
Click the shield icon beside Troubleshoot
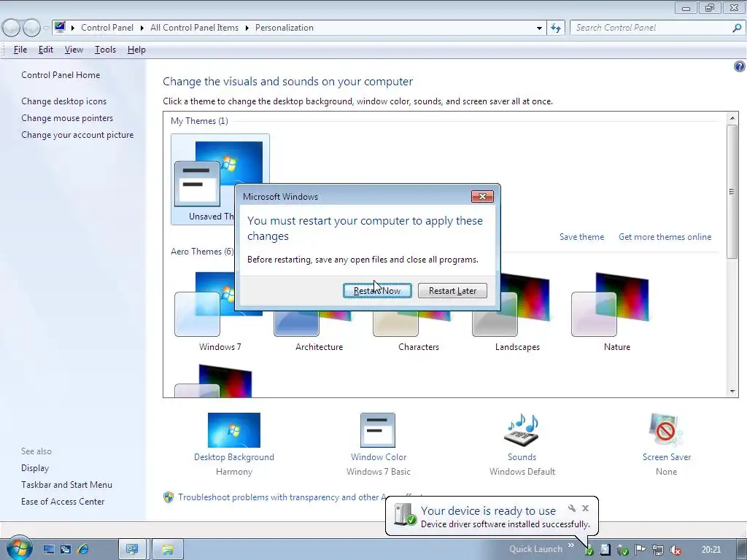169,497
